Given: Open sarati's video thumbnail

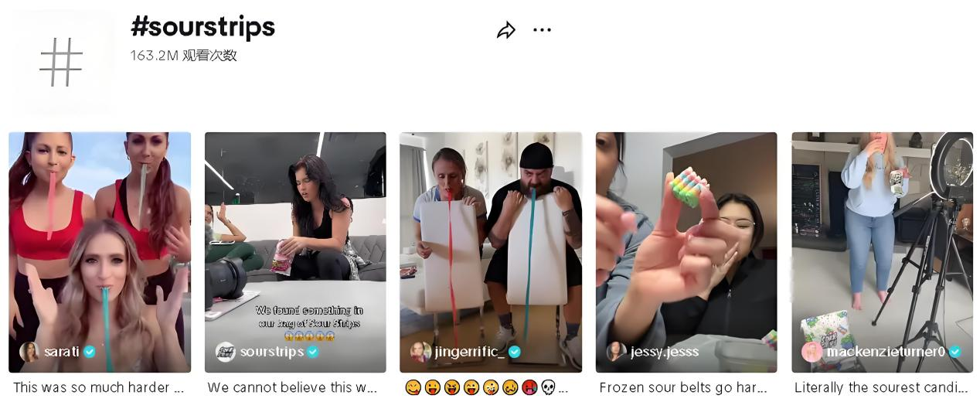Looking at the screenshot, I should click(100, 252).
